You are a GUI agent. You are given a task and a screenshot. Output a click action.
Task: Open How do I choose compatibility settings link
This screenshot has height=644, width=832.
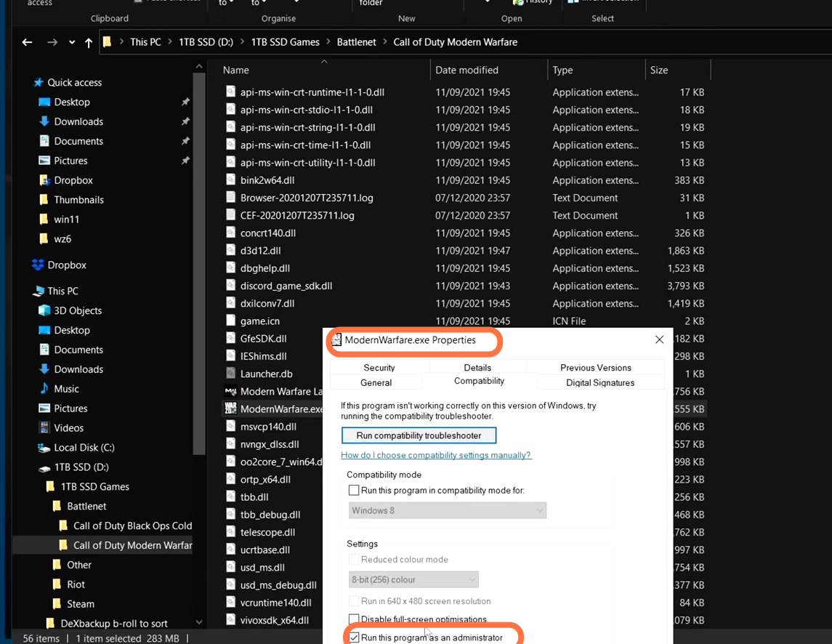coord(436,455)
